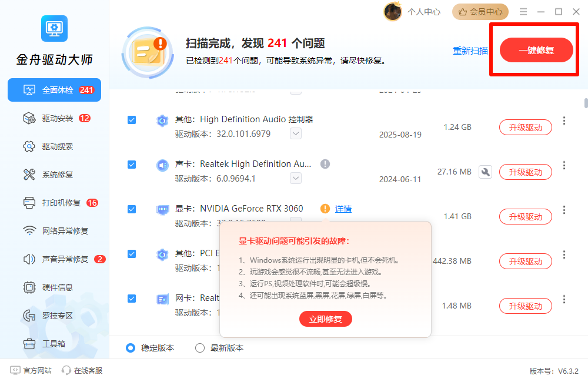Image resolution: width=588 pixels, height=382 pixels.
Task: Click the PCI device gear icon
Action: click(162, 254)
